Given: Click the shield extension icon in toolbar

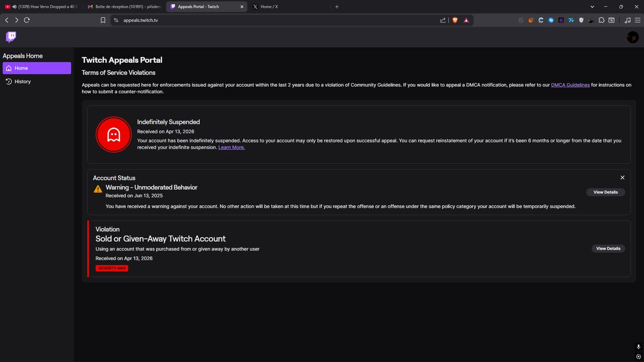Looking at the screenshot, I should click(x=581, y=20).
